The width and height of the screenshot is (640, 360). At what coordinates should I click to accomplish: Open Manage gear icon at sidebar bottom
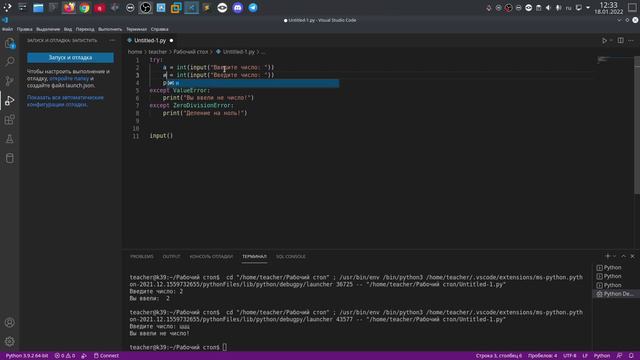click(x=9, y=341)
